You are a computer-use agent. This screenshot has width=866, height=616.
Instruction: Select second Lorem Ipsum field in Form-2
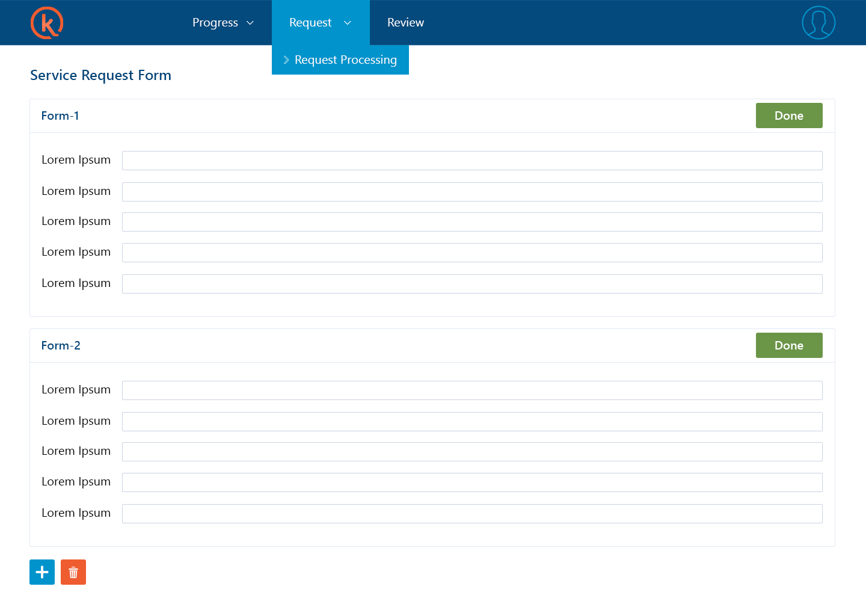(x=472, y=422)
